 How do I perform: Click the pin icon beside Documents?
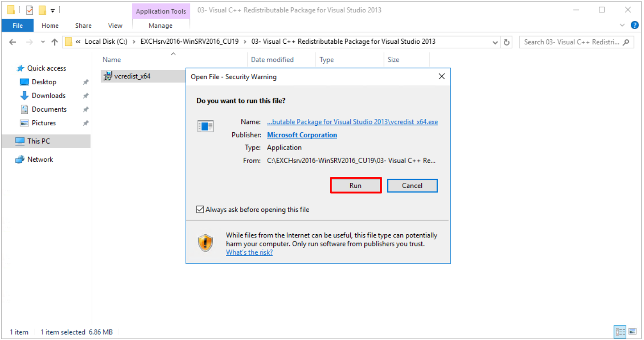point(86,109)
